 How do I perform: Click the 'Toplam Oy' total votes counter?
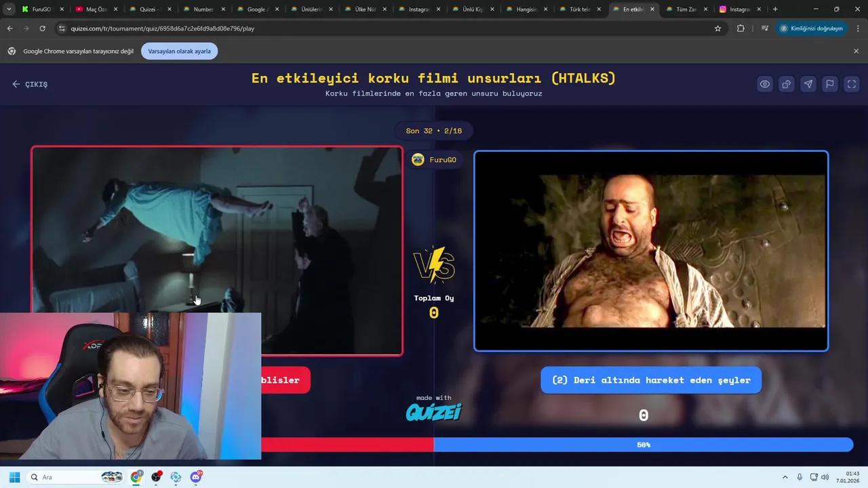[x=434, y=306]
